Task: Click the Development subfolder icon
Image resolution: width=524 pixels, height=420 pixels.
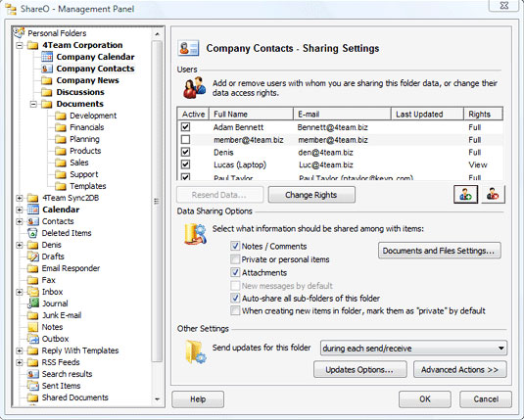Action: tap(61, 116)
